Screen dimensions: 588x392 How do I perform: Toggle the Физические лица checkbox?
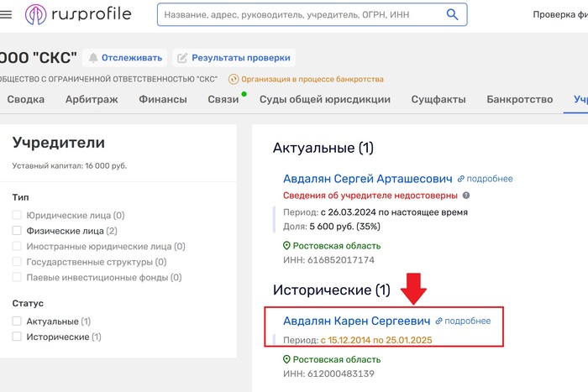(17, 231)
